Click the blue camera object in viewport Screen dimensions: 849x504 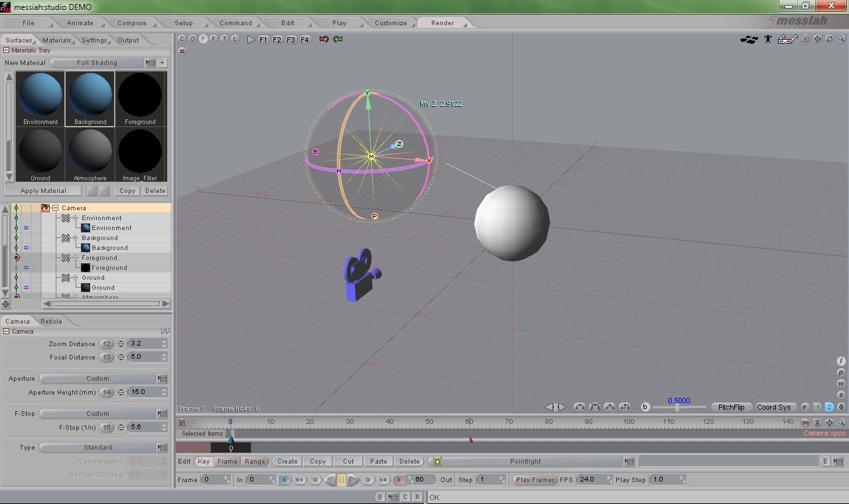coord(361,274)
